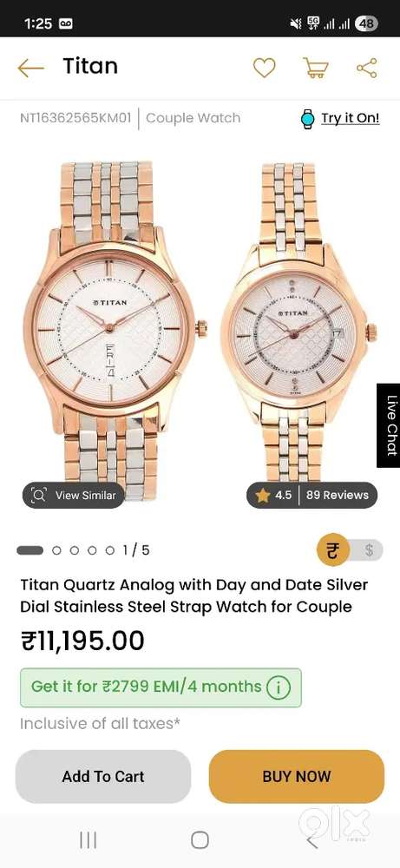400x868 pixels.
Task: Open Android recent apps navigation button
Action: click(x=88, y=839)
